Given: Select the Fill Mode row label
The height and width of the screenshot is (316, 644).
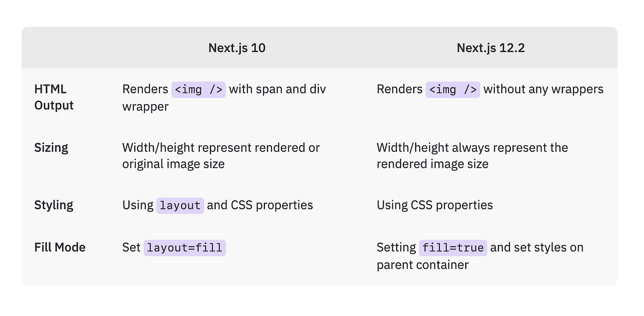Looking at the screenshot, I should (x=60, y=247).
